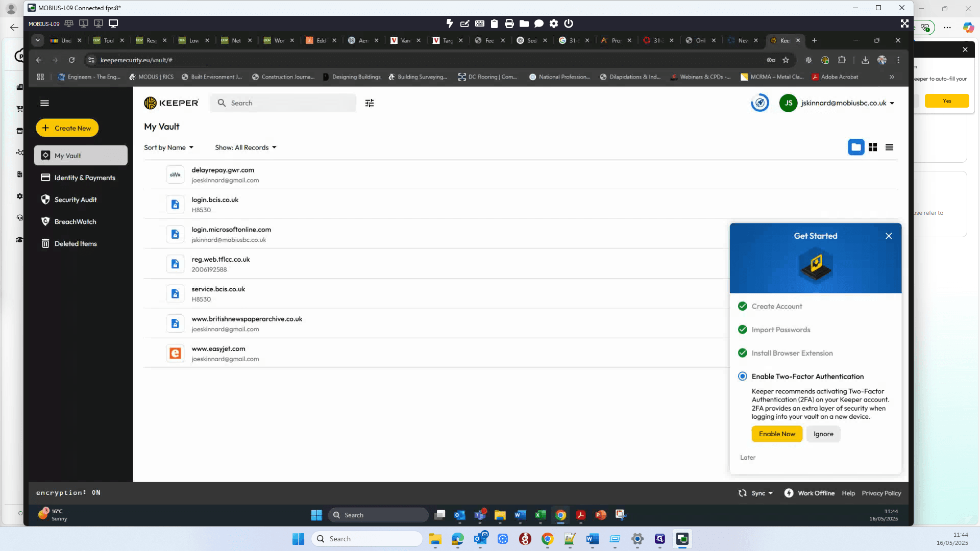Viewport: 980px width, 551px height.
Task: Click the Keeper compass icon near account
Action: tap(760, 103)
